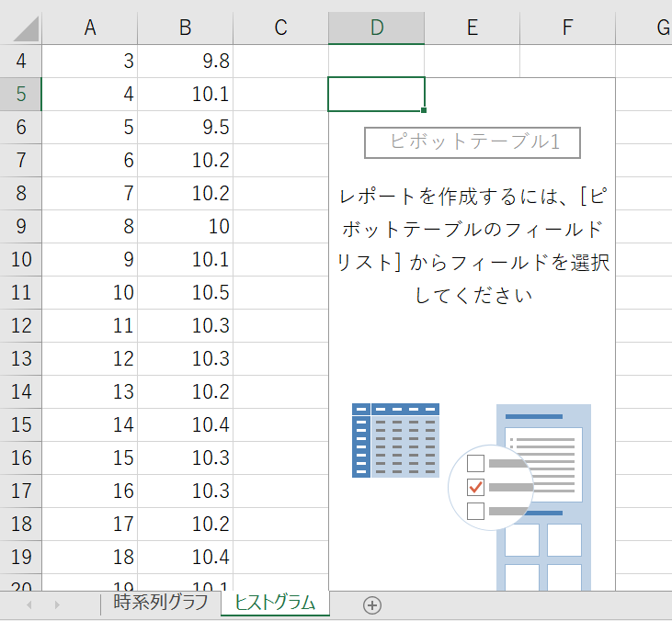Image resolution: width=672 pixels, height=621 pixels.
Task: Click the pivot table grid illustration
Action: coord(395,440)
